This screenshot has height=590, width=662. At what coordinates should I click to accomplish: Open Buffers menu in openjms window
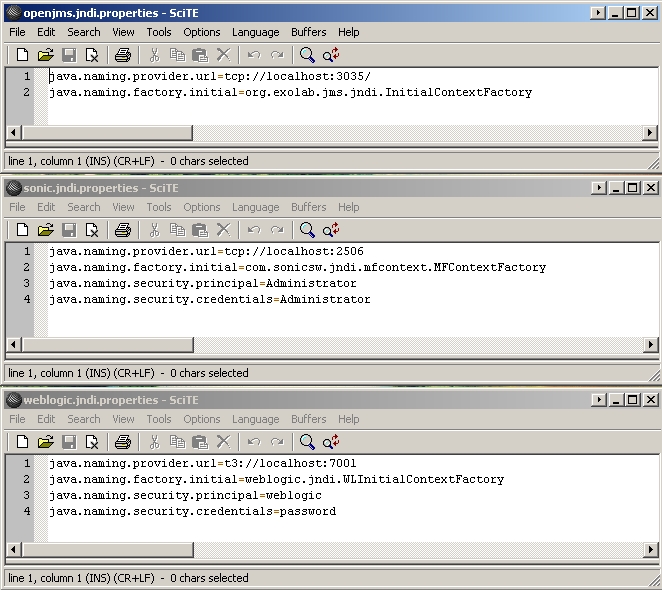(309, 32)
